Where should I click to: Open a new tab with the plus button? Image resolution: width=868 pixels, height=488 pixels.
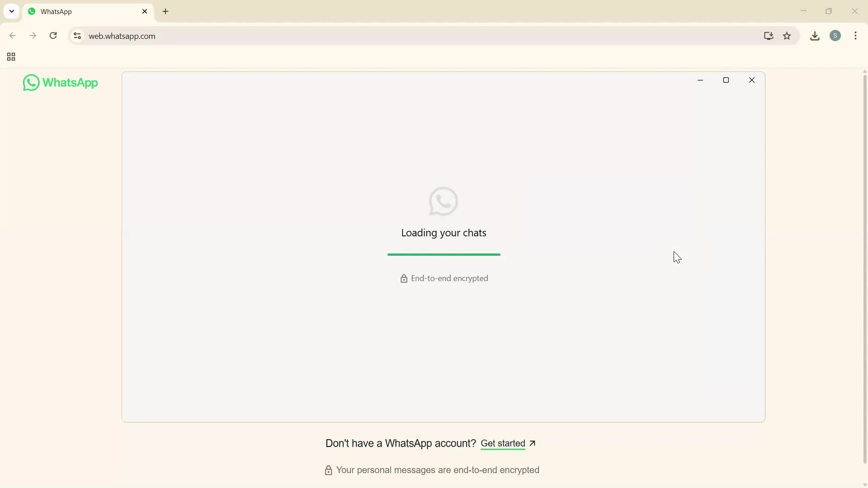(x=166, y=11)
